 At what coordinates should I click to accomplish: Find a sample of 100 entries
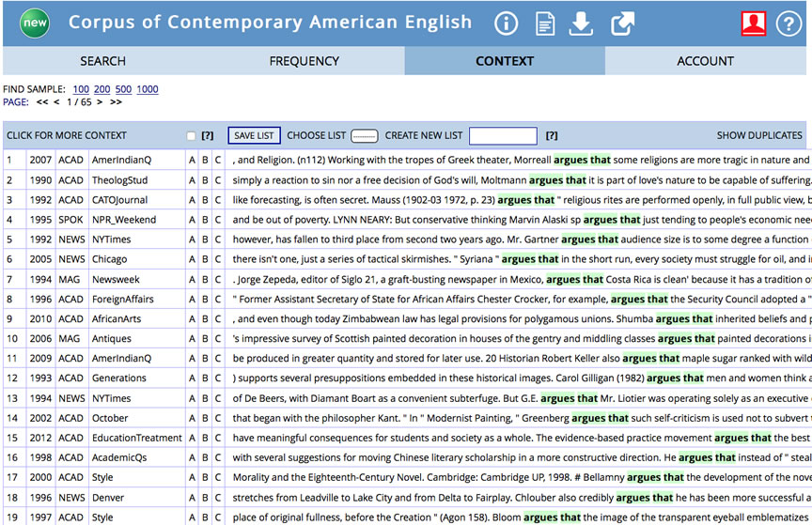(x=81, y=89)
